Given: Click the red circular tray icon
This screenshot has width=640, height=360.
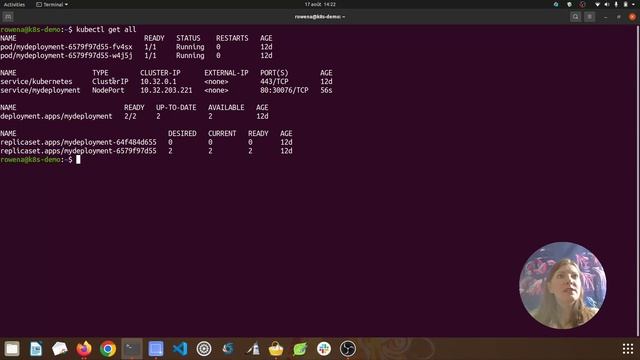Looking at the screenshot, I should point(582,4).
